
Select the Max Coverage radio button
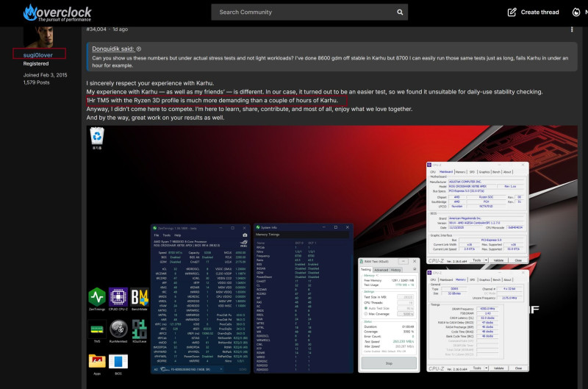tap(365, 314)
